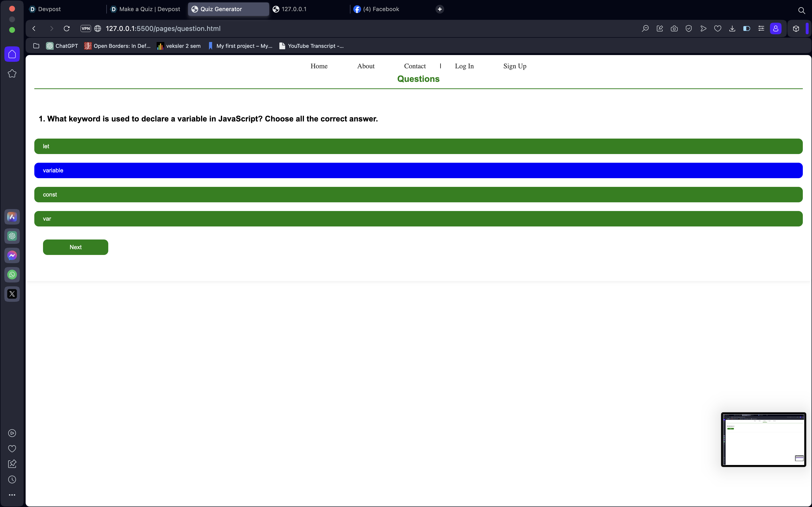Deselect the 'variable' answer option
Screen dimensions: 812x507
point(418,170)
